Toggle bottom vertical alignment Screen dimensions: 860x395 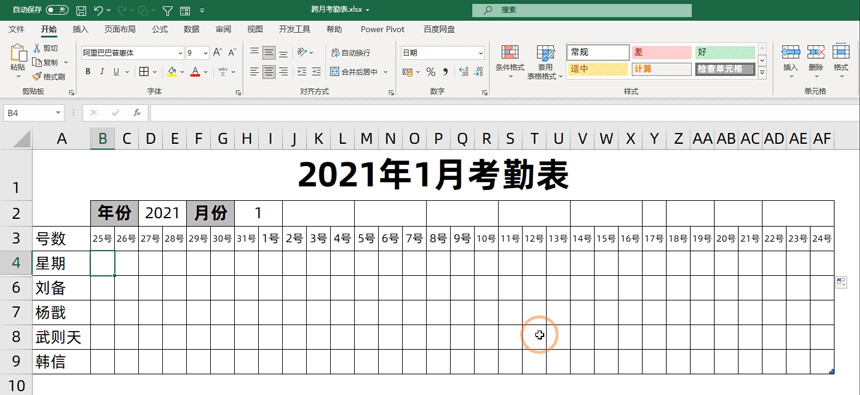283,53
